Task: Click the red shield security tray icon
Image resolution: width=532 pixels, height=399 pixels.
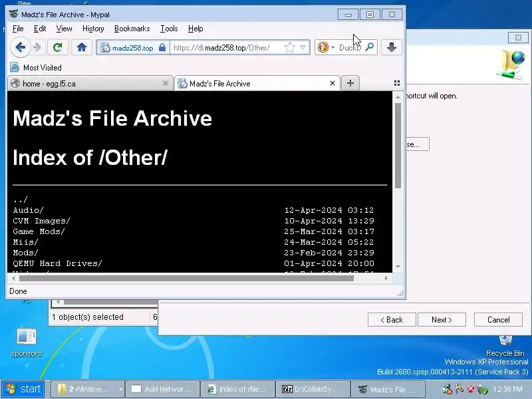Action: pos(471,389)
